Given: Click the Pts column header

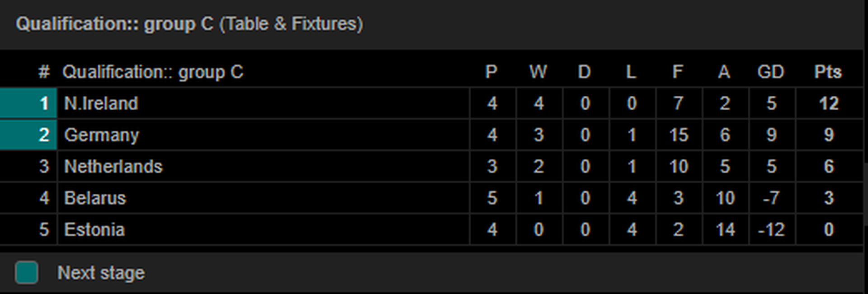Looking at the screenshot, I should click(828, 72).
